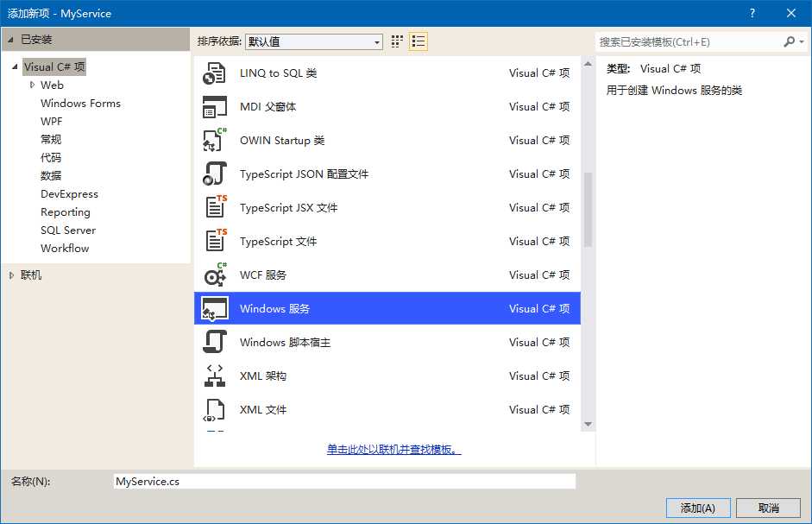
Task: Select the Windows 脚本宿主 icon
Action: pos(214,342)
